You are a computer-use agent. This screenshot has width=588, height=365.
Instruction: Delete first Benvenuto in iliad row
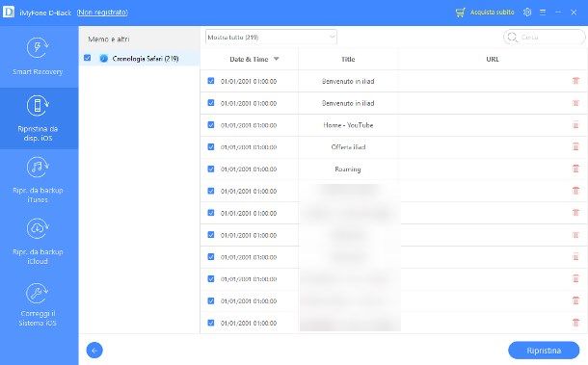click(575, 81)
